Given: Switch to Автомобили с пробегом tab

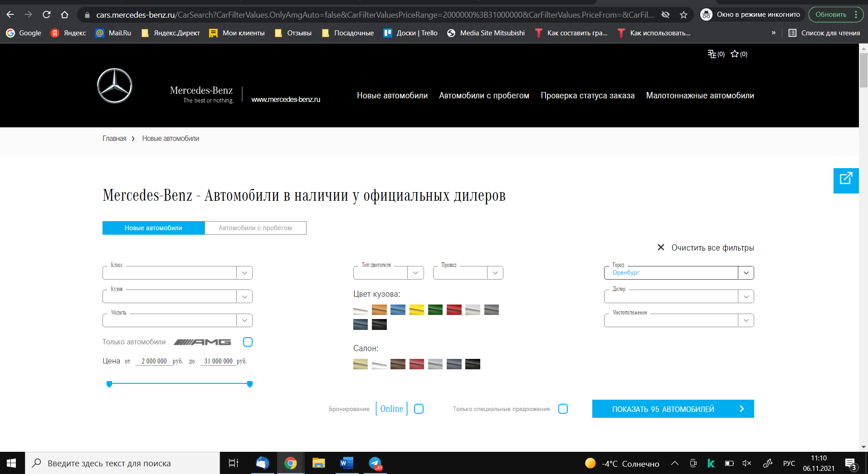Looking at the screenshot, I should pyautogui.click(x=255, y=228).
